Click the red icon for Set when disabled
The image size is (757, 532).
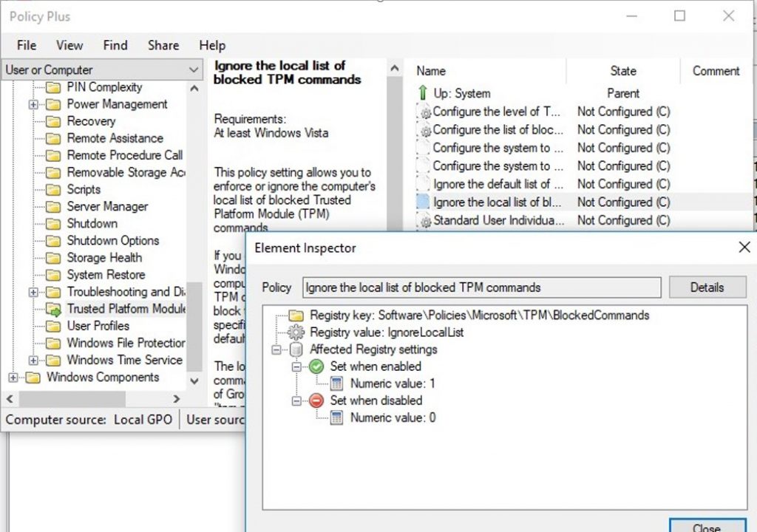[314, 400]
